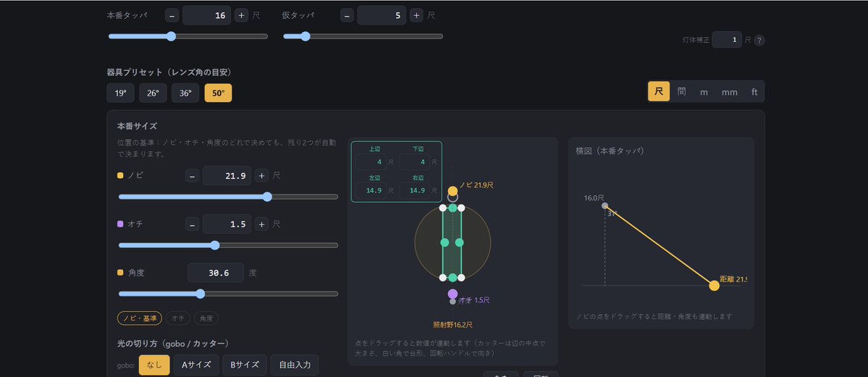Click the purple オチ color marker beside label
868x377 pixels.
pos(120,224)
